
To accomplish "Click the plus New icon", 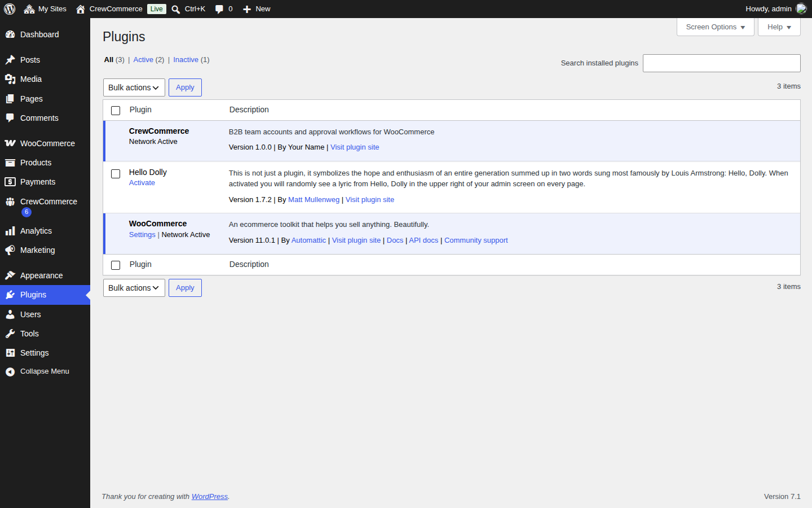I will point(246,9).
